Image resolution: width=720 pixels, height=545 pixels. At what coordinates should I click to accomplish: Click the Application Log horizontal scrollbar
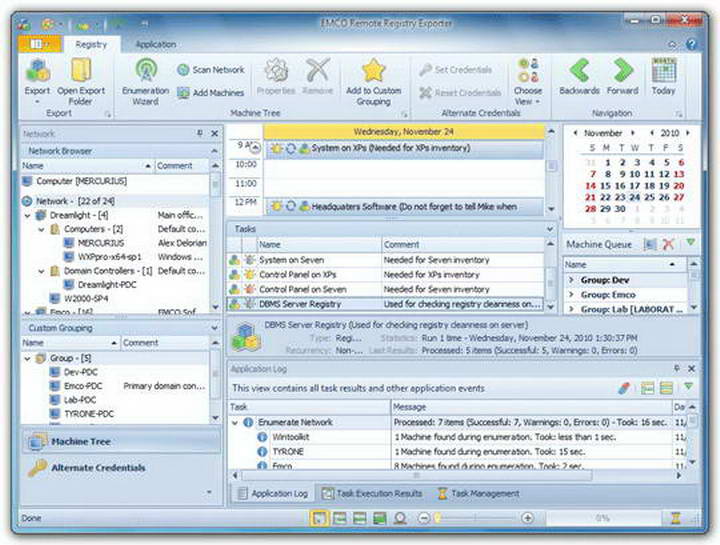[x=416, y=476]
